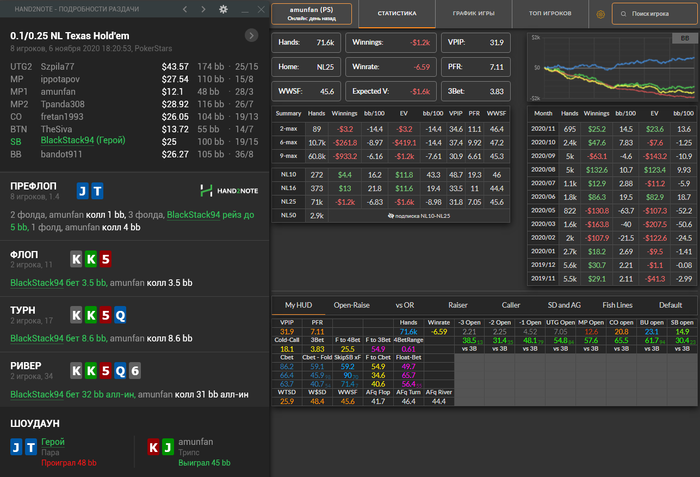Open settings gear in hand details header
Screen dimensions: 700x477
click(x=223, y=9)
